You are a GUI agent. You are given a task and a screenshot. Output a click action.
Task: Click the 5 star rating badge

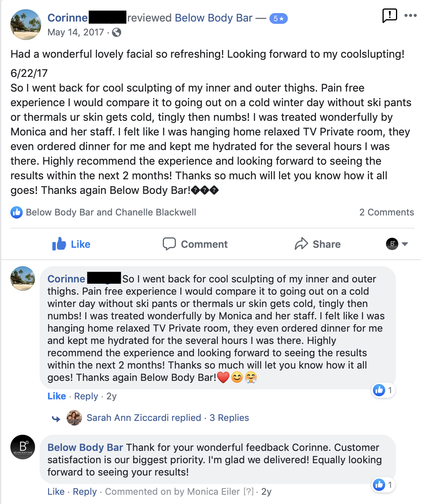pos(278,18)
